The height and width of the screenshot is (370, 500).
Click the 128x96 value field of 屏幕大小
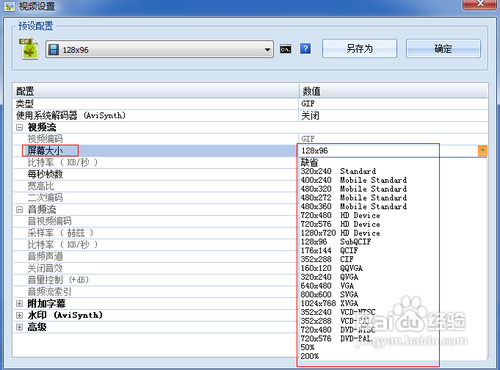(388, 151)
